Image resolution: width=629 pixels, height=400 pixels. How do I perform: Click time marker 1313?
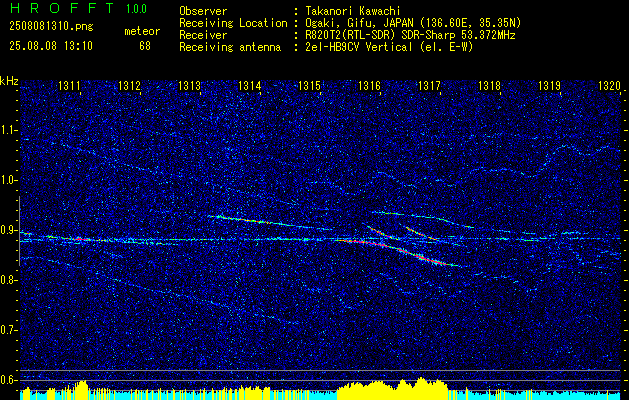(189, 85)
